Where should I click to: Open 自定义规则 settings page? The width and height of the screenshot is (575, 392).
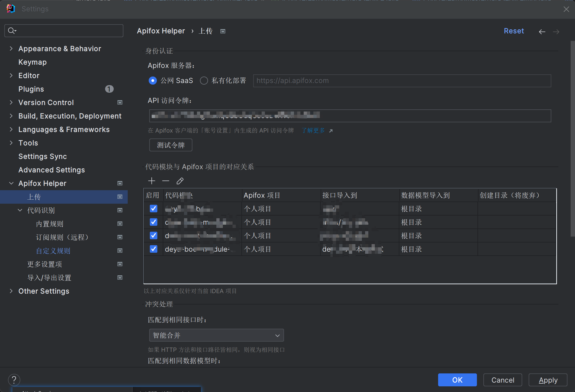(53, 251)
